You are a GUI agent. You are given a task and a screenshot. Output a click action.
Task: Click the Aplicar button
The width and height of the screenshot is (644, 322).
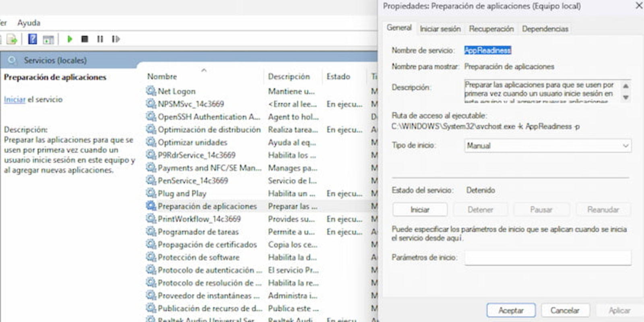tap(619, 310)
